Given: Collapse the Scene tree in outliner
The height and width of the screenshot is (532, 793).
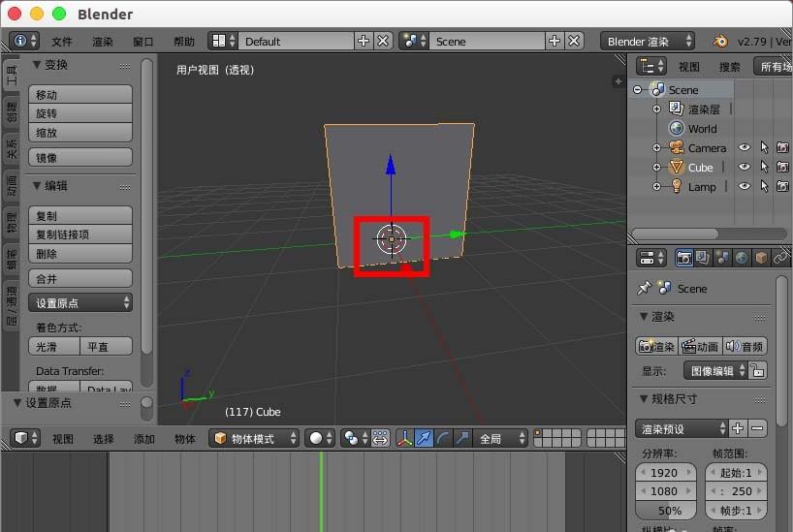Looking at the screenshot, I should pos(638,89).
